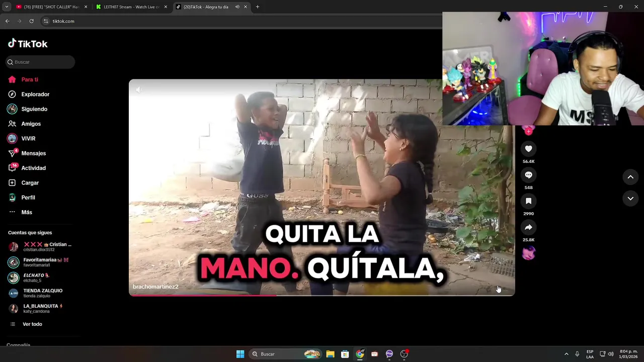Bookmark the video to favorites
Screen dimensions: 644x362
528,201
